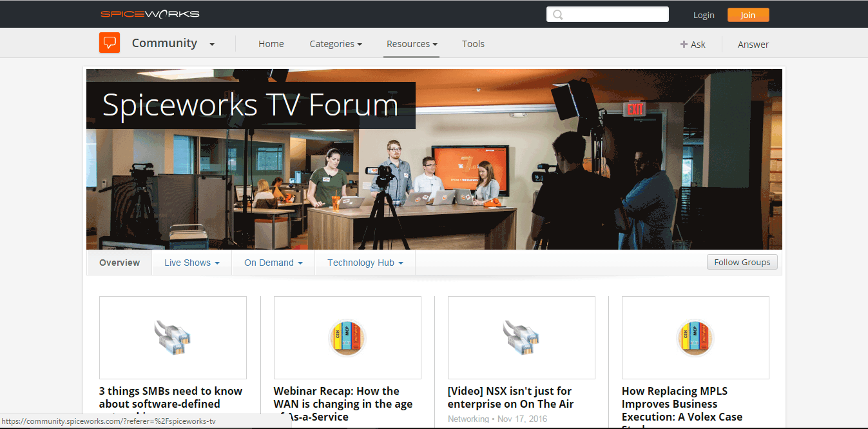Open the books thumbnail for MPLS case study
Viewport: 868px width, 429px height.
coord(695,337)
